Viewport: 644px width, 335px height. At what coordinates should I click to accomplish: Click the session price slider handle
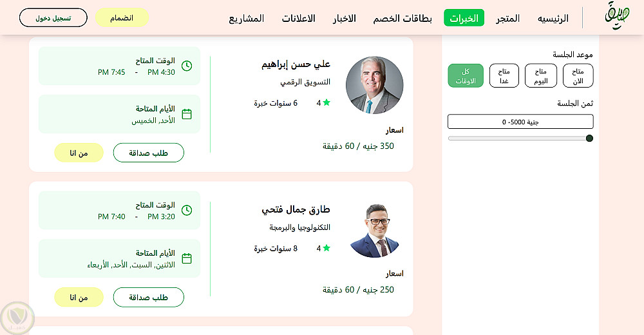[589, 139]
